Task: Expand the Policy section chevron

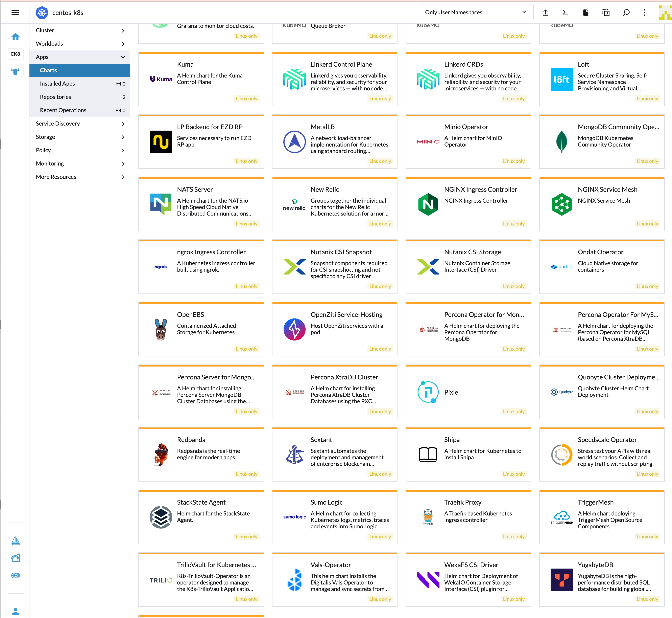Action: point(123,151)
